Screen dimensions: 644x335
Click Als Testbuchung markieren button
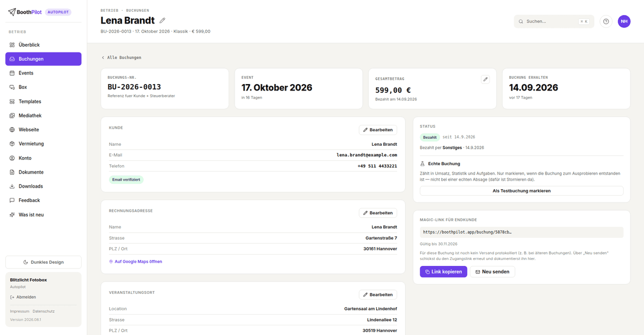click(x=522, y=191)
